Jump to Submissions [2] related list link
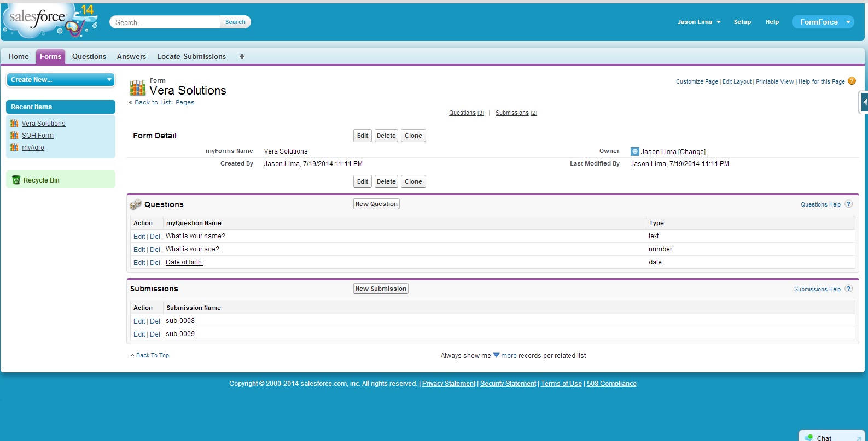 [516, 113]
